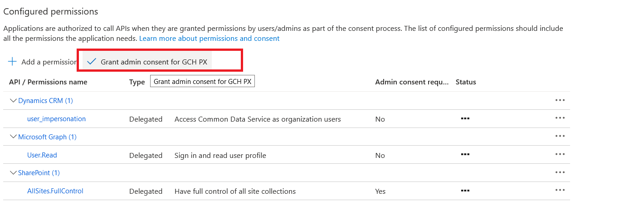Collapse the Microsoft Graph (1) group chevron

pyautogui.click(x=13, y=137)
